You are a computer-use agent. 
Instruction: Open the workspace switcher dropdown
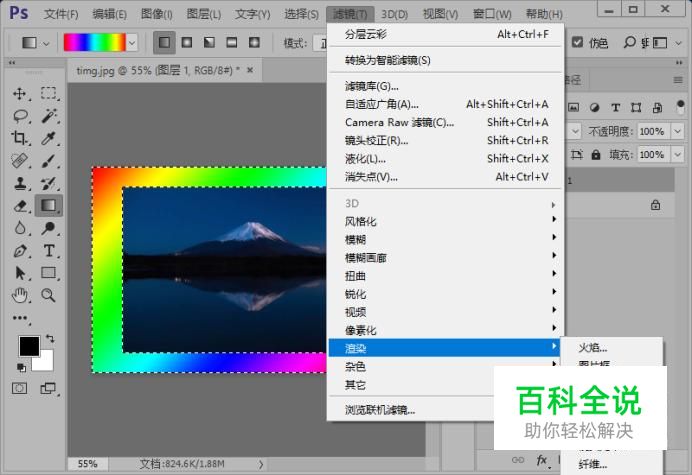point(679,43)
